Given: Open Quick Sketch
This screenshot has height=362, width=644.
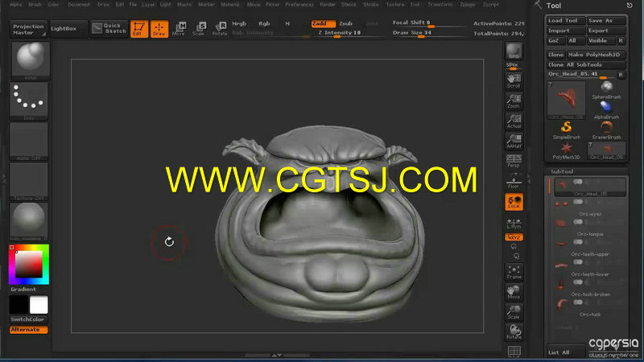Looking at the screenshot, I should tap(109, 28).
